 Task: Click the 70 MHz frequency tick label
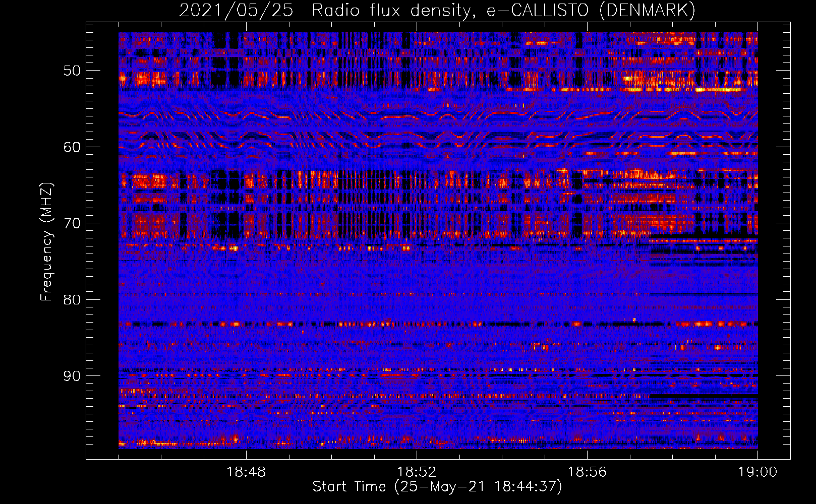[x=72, y=223]
